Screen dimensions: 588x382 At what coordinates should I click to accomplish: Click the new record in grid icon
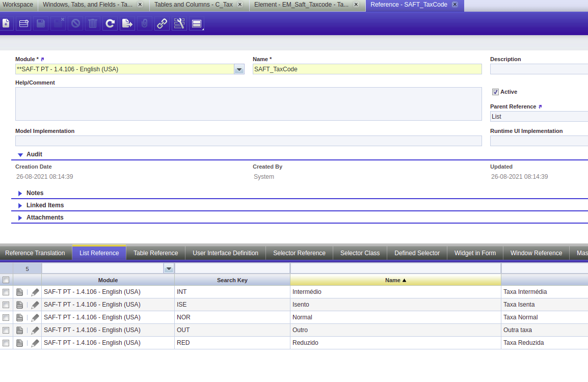click(23, 23)
